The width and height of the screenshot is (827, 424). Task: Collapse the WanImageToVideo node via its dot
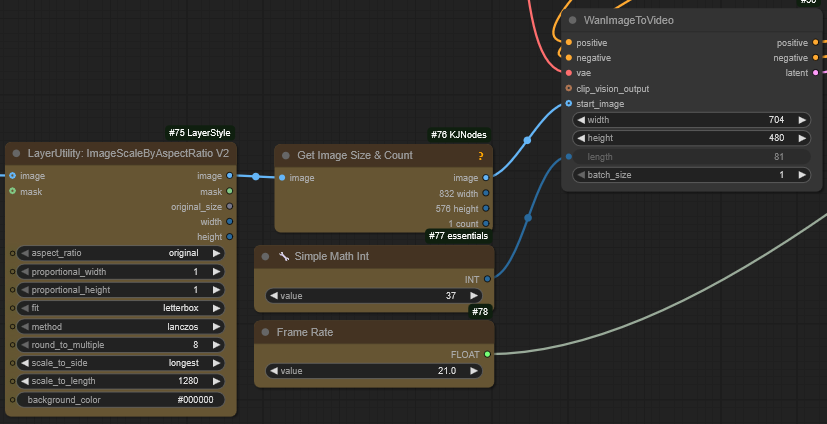572,20
